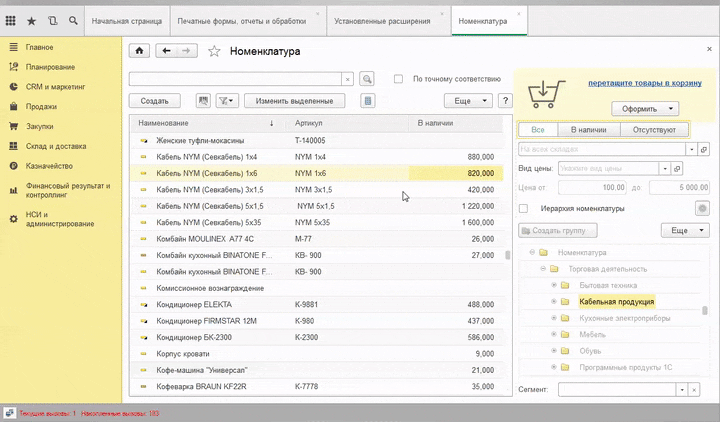The image size is (720, 422).
Task: Open the Закупки section
Action: pyautogui.click(x=39, y=126)
